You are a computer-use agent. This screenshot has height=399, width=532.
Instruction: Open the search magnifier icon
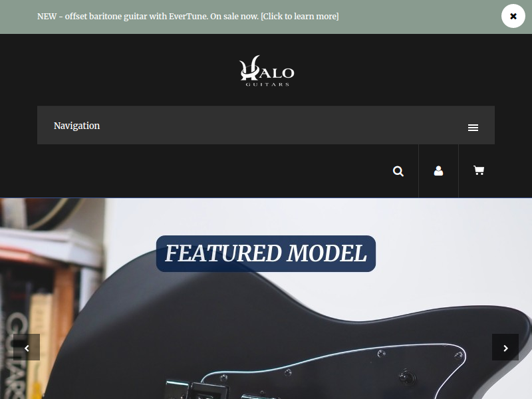coord(398,171)
